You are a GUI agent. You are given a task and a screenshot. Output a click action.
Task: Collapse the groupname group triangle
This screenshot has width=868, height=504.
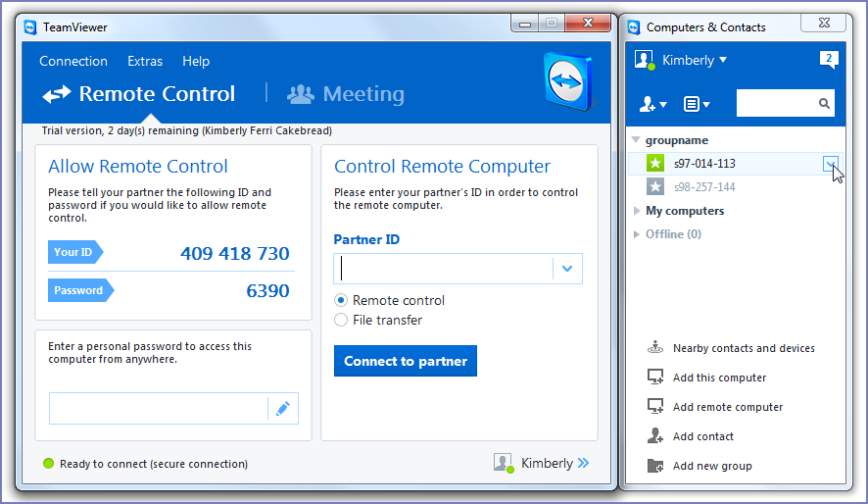(636, 139)
